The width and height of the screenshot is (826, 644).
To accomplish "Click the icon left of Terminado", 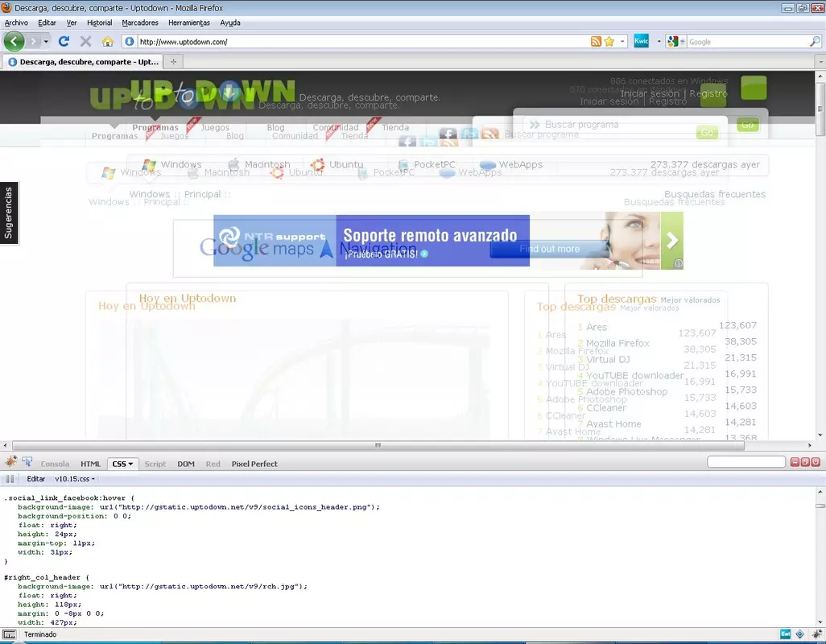I will tap(10, 634).
